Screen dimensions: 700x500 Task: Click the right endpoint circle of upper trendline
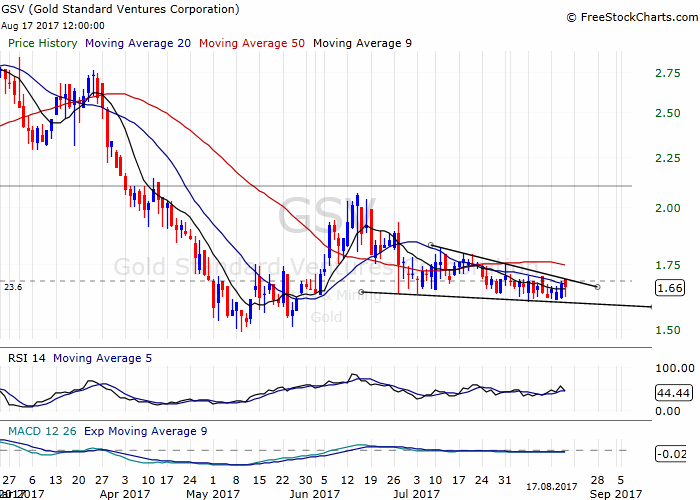point(598,287)
